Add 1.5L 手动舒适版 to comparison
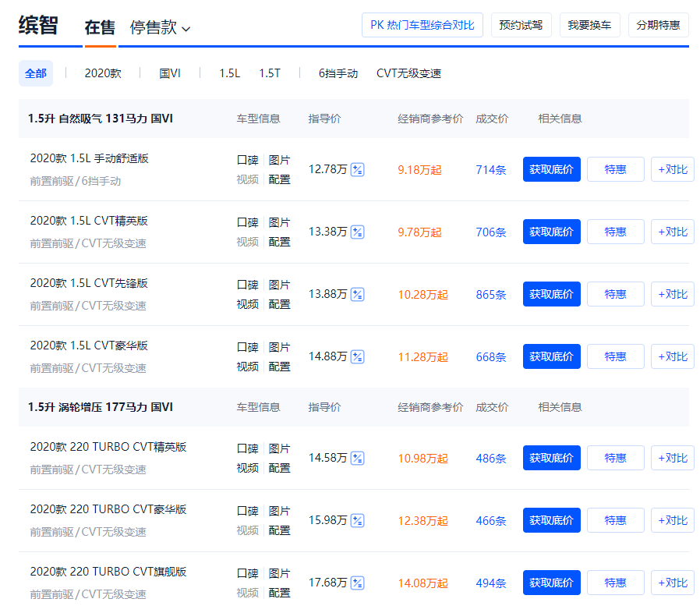This screenshot has height=613, width=700. (673, 169)
